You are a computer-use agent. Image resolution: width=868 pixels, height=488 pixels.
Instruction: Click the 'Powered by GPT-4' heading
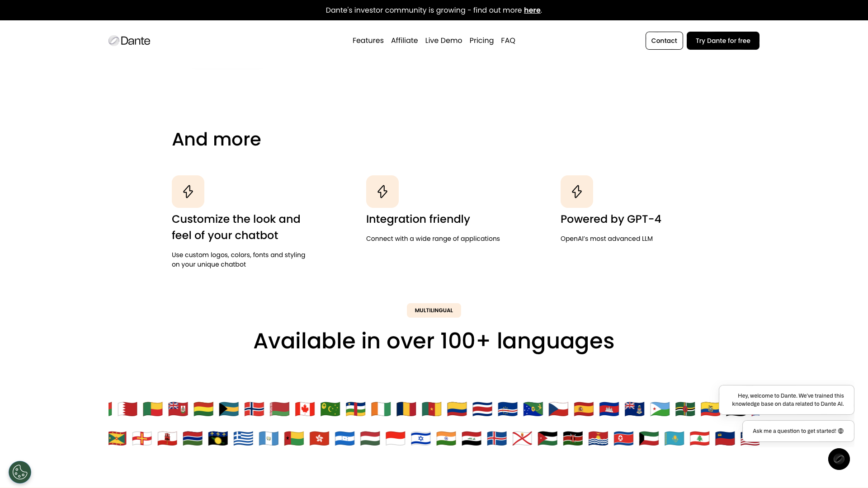(x=611, y=219)
